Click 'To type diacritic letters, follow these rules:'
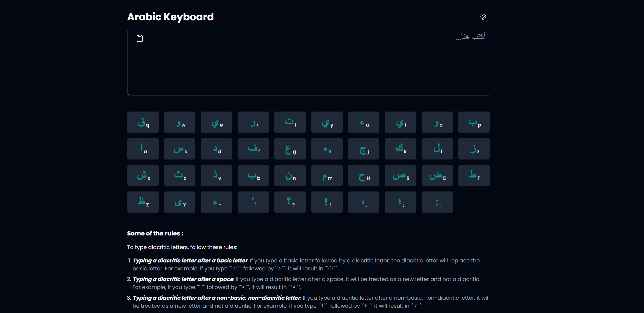644x313 pixels. [182, 247]
